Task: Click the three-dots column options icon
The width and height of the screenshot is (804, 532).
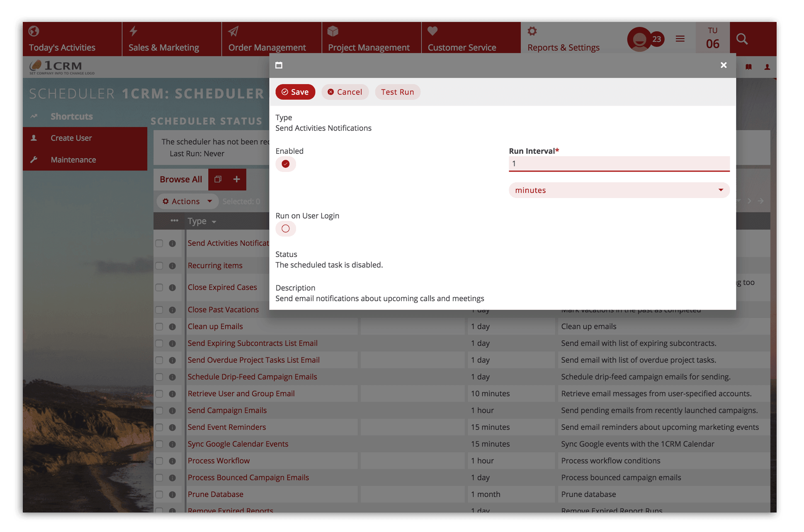Action: point(174,220)
